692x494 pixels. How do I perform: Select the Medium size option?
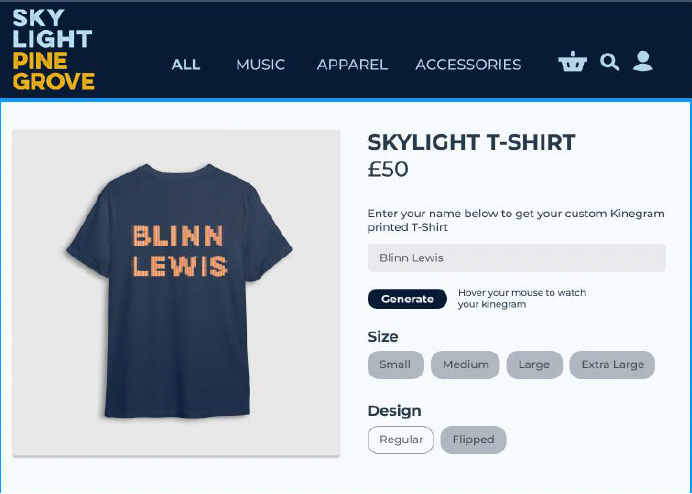(465, 365)
